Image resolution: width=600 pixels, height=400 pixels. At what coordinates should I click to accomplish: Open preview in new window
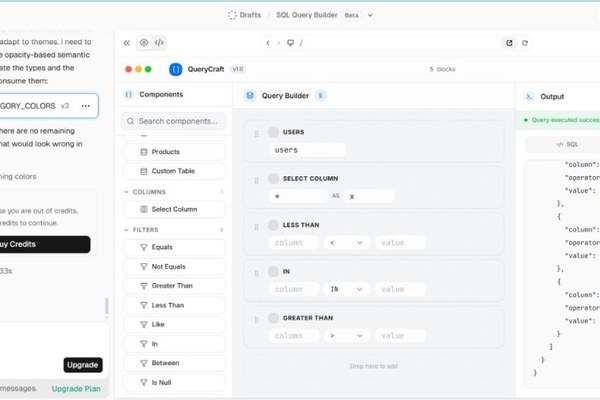pos(509,43)
